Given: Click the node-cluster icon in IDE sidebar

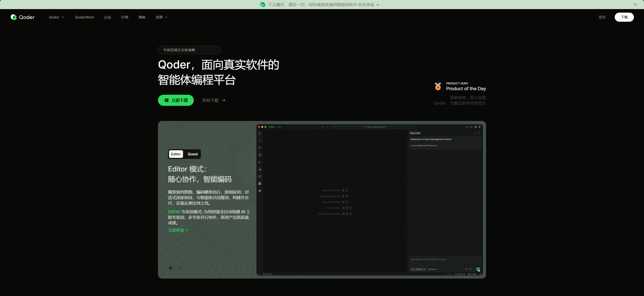Looking at the screenshot, I should coord(260,155).
